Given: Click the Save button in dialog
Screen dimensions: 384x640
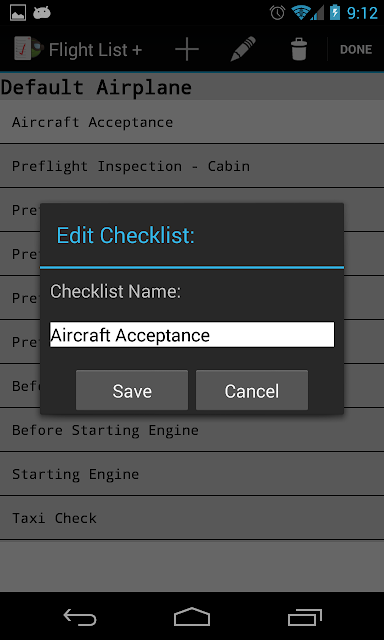Looking at the screenshot, I should click(132, 390).
